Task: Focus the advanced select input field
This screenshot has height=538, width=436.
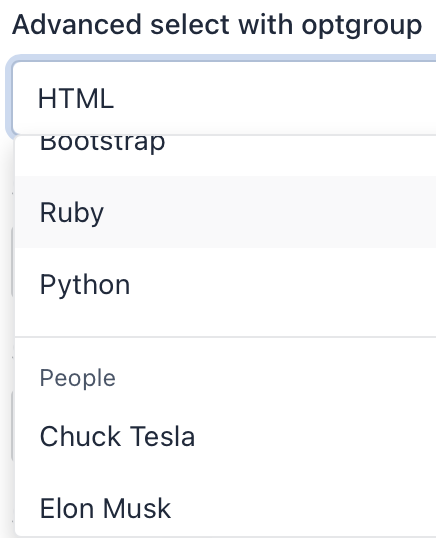Action: coord(224,98)
